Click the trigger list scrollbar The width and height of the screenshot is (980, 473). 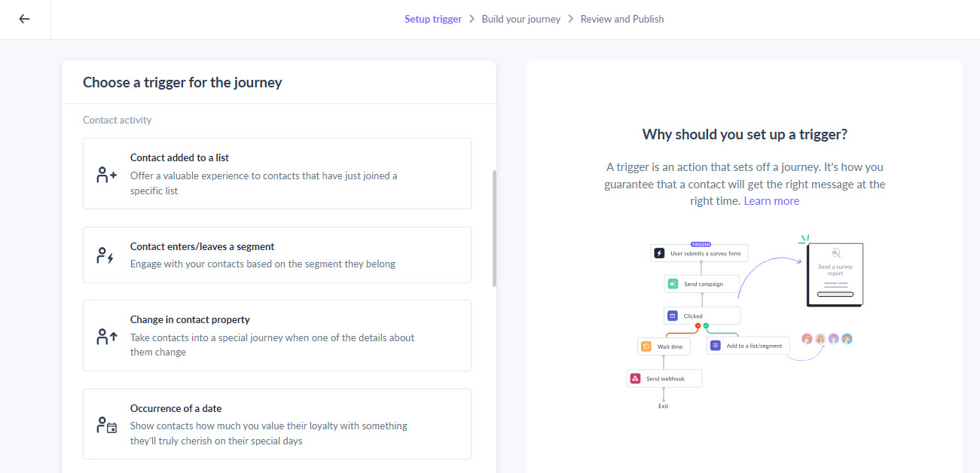pyautogui.click(x=495, y=226)
